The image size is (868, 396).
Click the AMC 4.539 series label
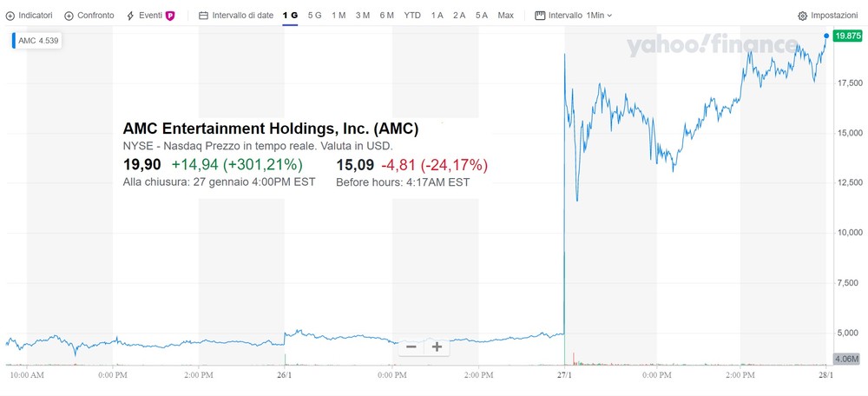(x=38, y=41)
